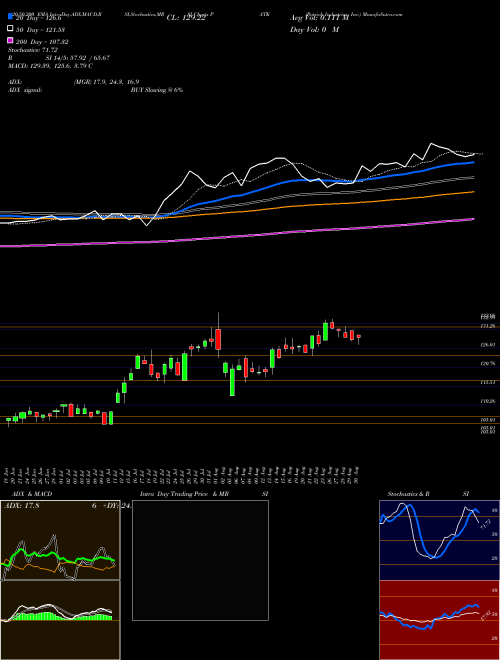
Task: Click the 131.26 price axis label
Action: (x=488, y=326)
